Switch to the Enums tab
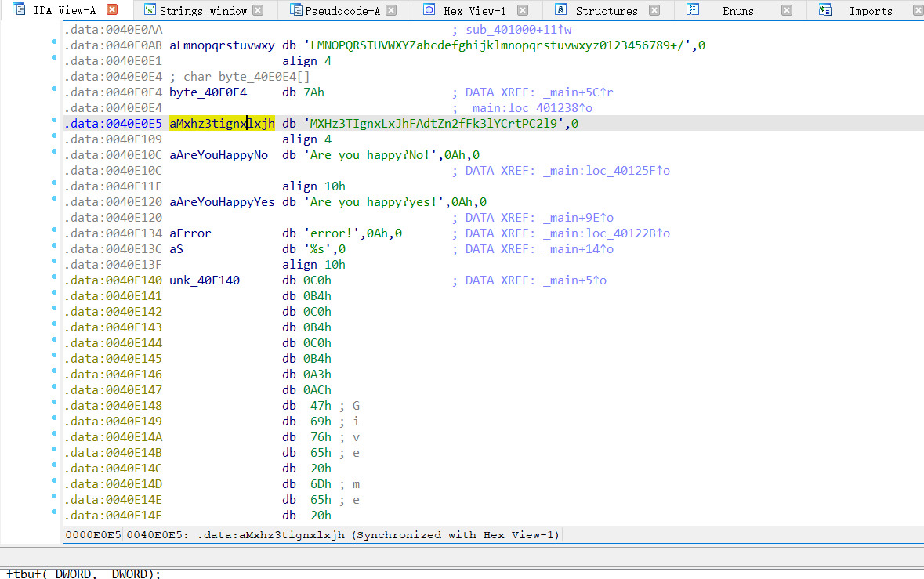 click(x=737, y=11)
